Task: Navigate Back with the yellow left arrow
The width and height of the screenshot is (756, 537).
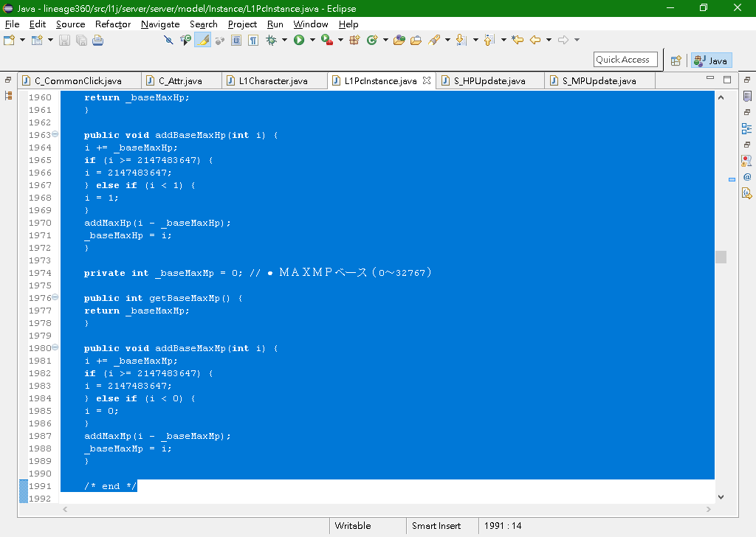Action: click(x=535, y=40)
